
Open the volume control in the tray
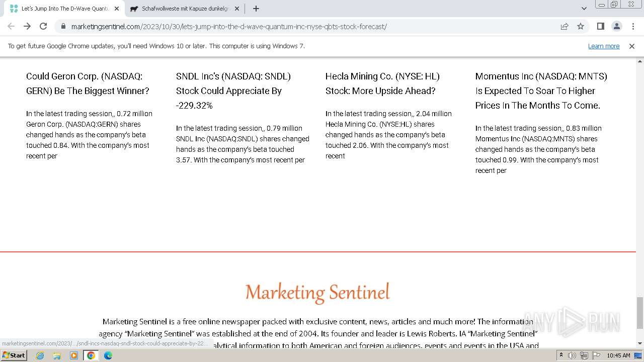tap(572, 355)
